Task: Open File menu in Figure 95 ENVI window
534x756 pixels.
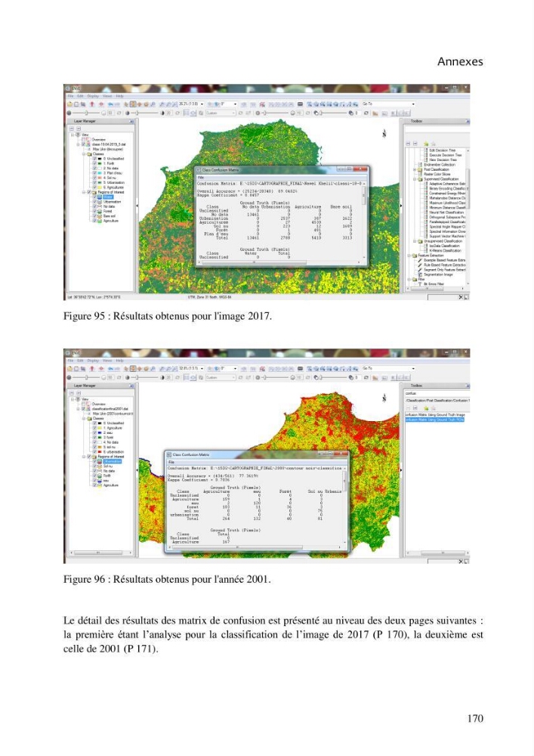Action: [71, 96]
